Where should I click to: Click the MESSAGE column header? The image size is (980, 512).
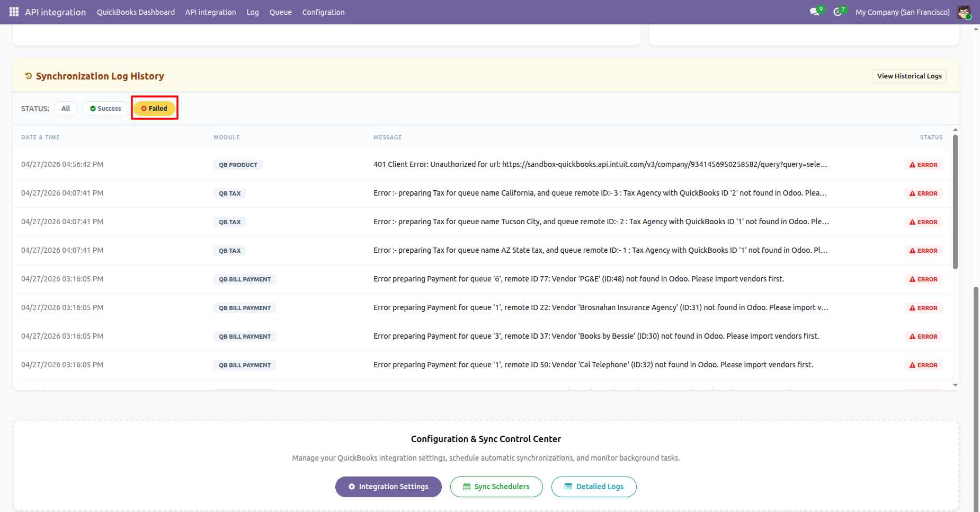point(388,137)
